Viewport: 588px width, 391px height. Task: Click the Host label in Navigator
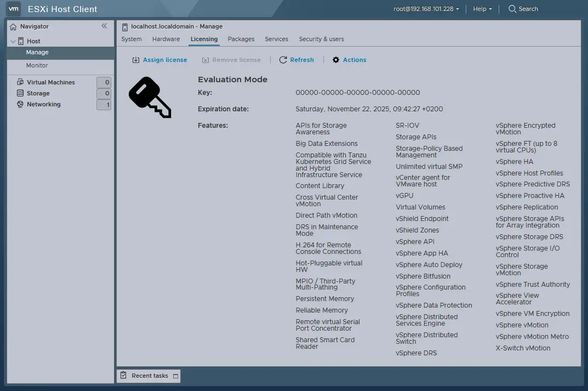point(33,41)
